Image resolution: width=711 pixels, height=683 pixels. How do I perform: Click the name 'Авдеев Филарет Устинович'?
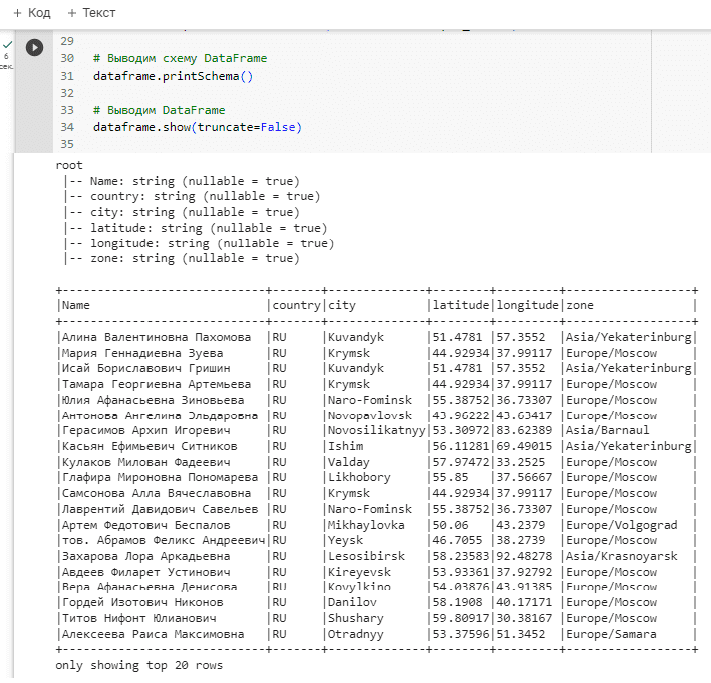pos(146,572)
